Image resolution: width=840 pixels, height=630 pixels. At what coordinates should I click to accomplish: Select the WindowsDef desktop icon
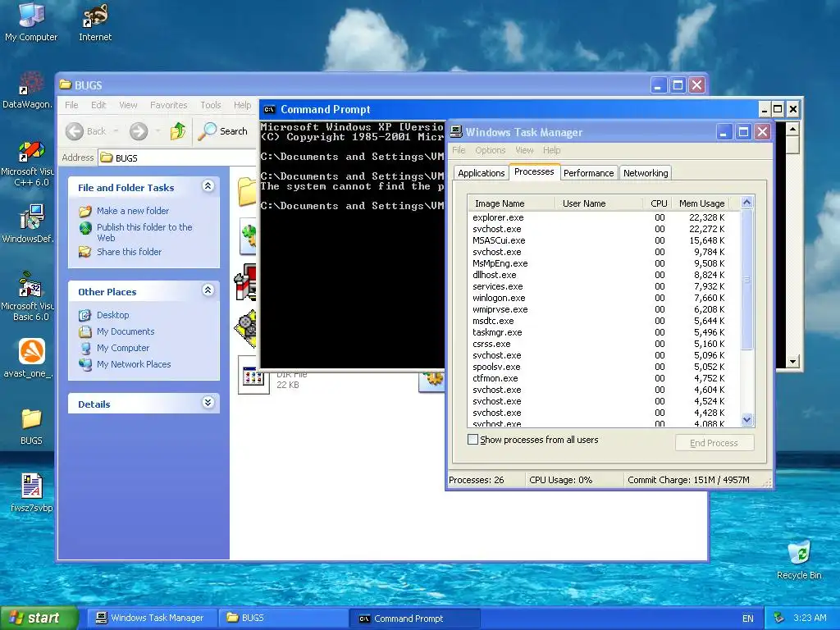coord(28,223)
